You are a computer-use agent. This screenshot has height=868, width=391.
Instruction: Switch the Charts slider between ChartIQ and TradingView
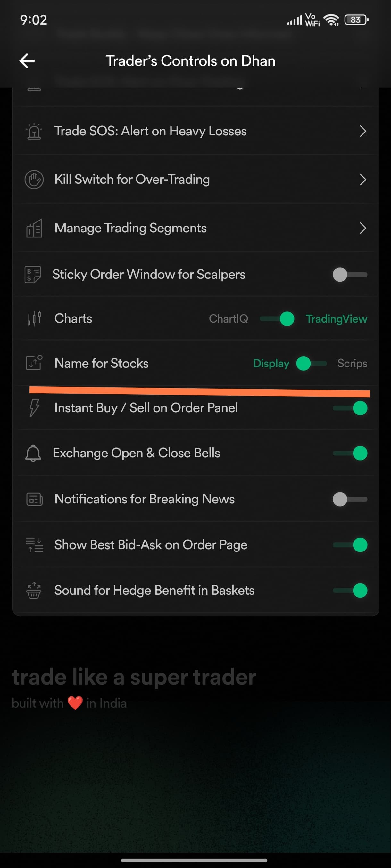coord(277,318)
